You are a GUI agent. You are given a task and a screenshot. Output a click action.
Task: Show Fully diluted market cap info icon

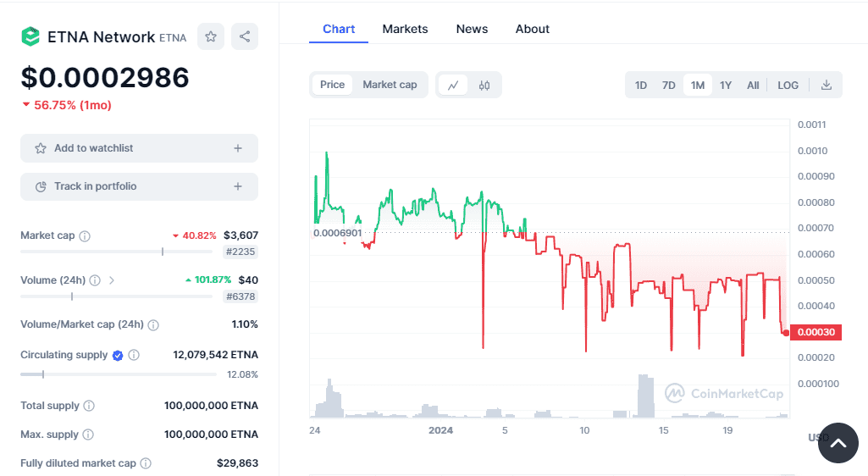[x=146, y=463]
